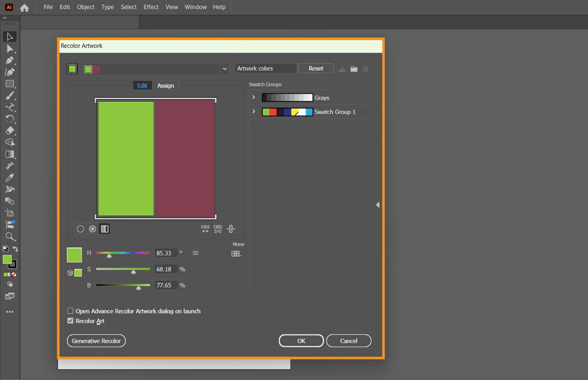Select the Pen tool

tap(10, 60)
